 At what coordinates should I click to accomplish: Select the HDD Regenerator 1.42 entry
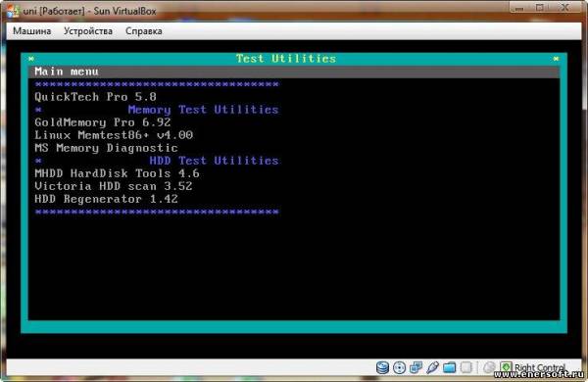click(106, 199)
